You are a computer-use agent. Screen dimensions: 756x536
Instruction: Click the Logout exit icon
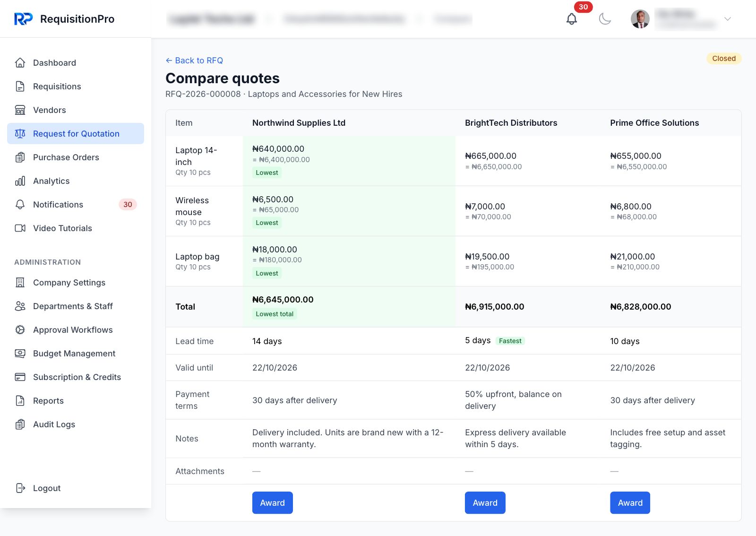point(20,488)
